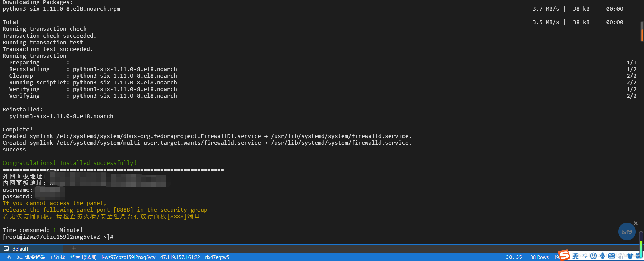Image resolution: width=644 pixels, height=261 pixels.
Task: Click dbus-org.fedoraproject.FirewallD1.service symlink line
Action: pyautogui.click(x=207, y=136)
